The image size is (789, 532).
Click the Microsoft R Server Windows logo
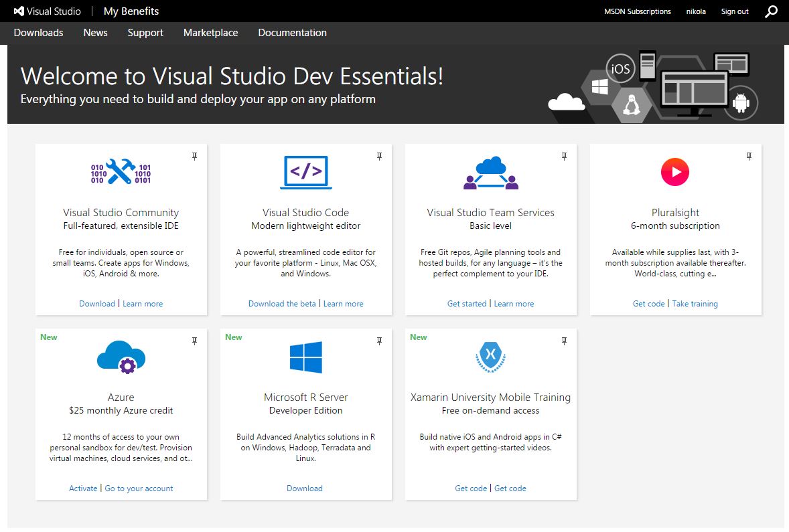point(306,357)
